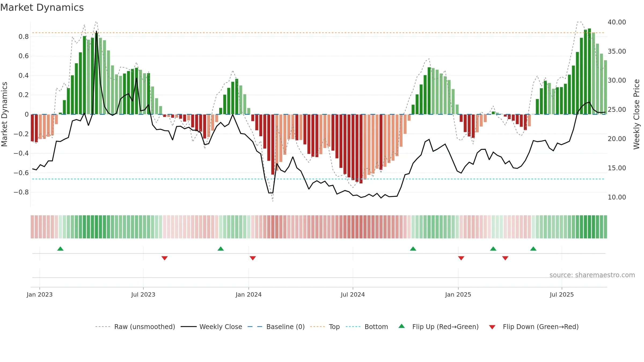Click the 15.00 price tick label

[x=617, y=168]
